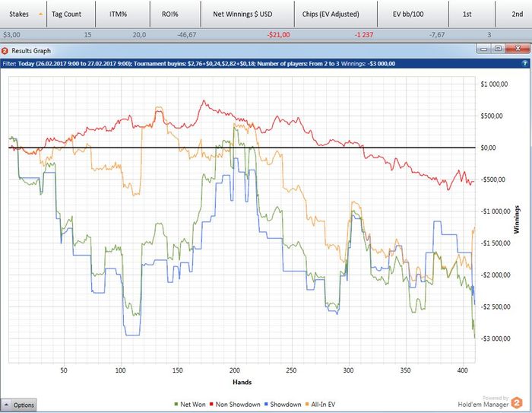Toggle the Showdown legend entry

point(283,404)
